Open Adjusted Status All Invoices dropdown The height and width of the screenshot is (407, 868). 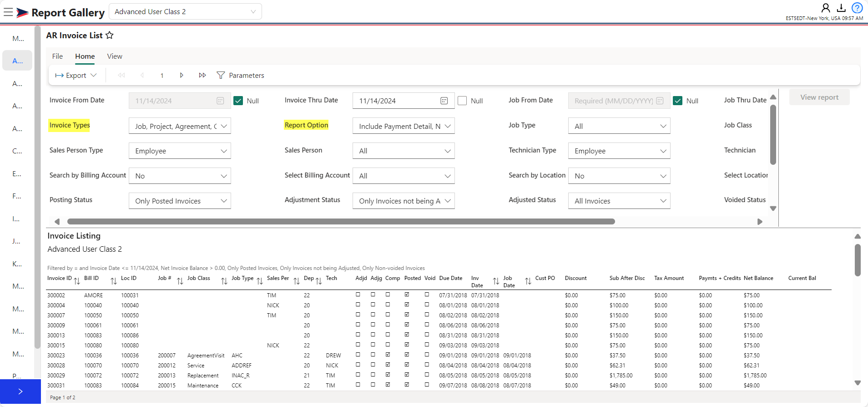click(619, 201)
